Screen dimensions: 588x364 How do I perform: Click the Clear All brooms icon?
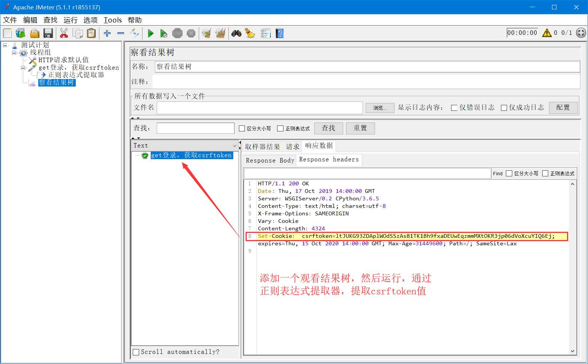click(220, 33)
